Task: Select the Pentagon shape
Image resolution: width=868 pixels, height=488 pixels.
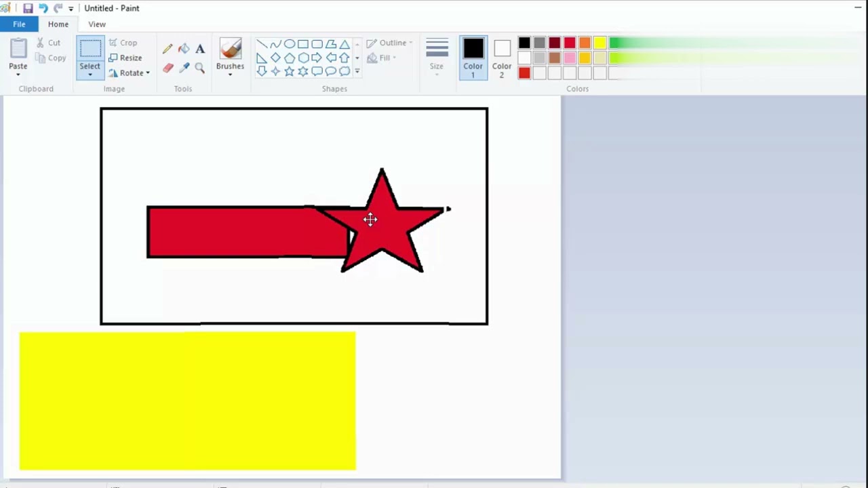Action: point(290,58)
